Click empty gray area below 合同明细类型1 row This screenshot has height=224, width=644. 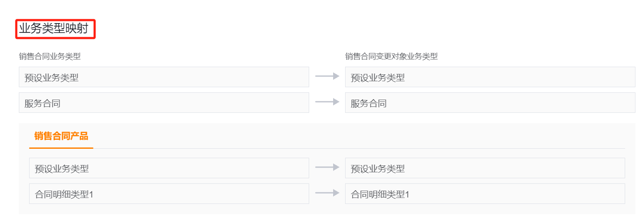(x=327, y=209)
